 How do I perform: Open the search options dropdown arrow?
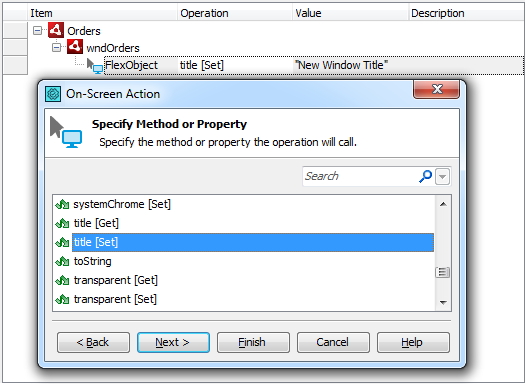pos(442,176)
